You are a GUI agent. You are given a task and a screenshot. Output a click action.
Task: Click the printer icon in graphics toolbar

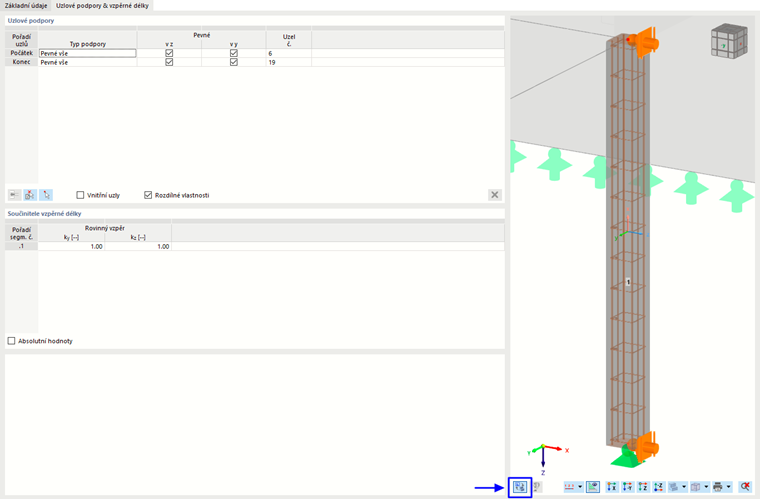point(718,487)
